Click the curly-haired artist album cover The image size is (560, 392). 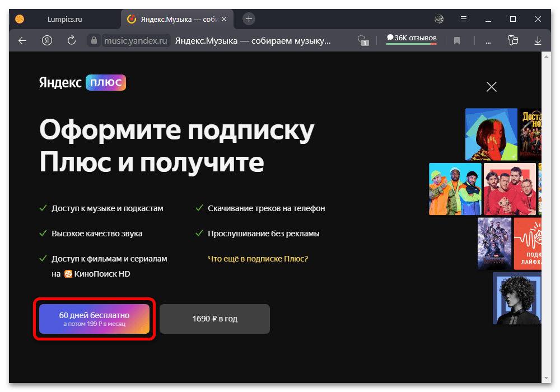pos(516,298)
